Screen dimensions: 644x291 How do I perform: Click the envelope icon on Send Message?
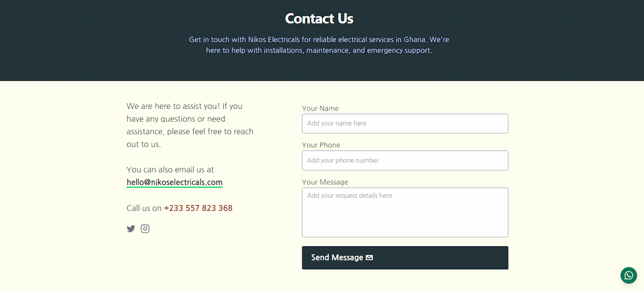pyautogui.click(x=369, y=258)
